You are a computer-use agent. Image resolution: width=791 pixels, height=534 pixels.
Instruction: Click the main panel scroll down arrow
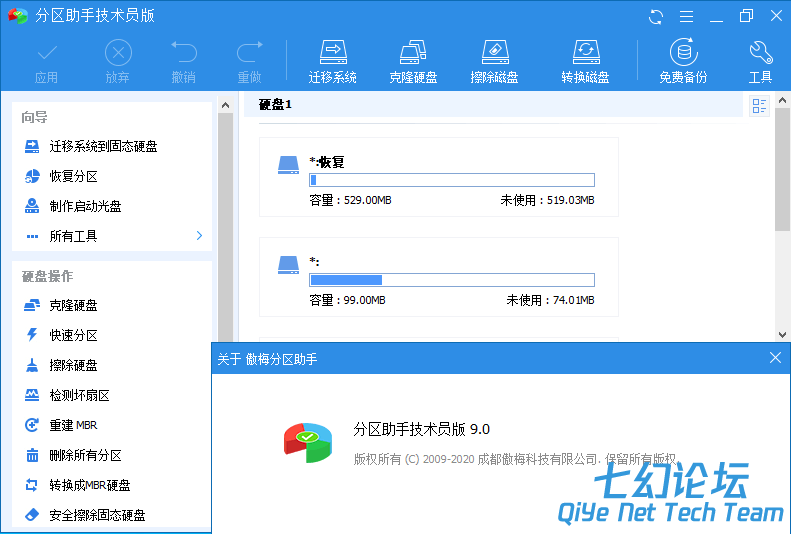click(x=782, y=334)
